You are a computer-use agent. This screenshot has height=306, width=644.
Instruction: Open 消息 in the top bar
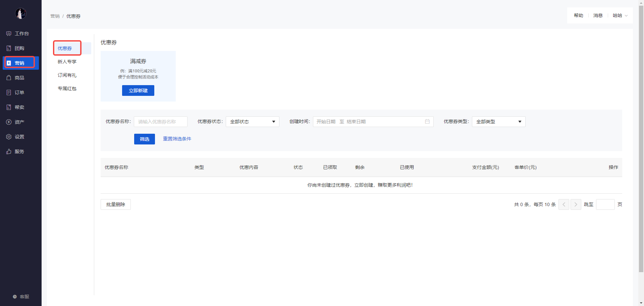point(598,15)
